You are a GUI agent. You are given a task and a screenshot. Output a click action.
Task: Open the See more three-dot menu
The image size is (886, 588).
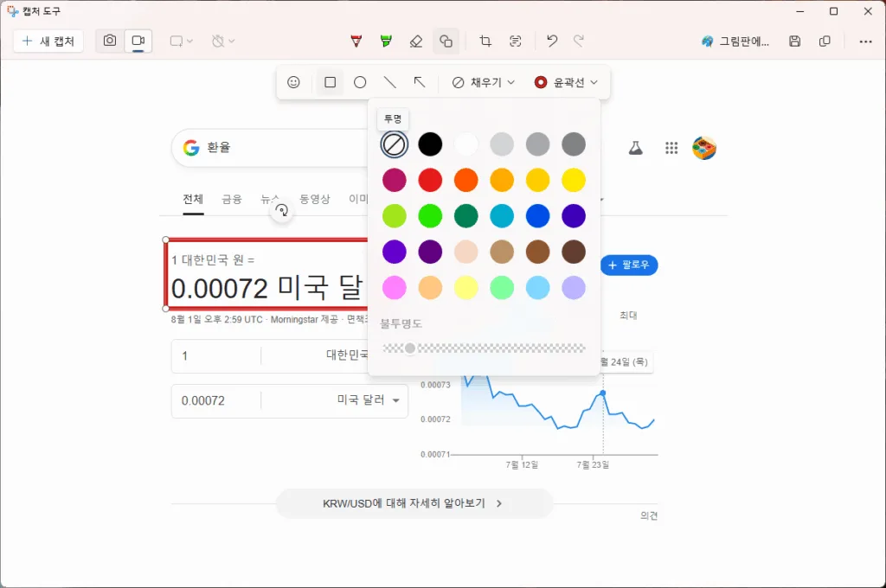(865, 42)
